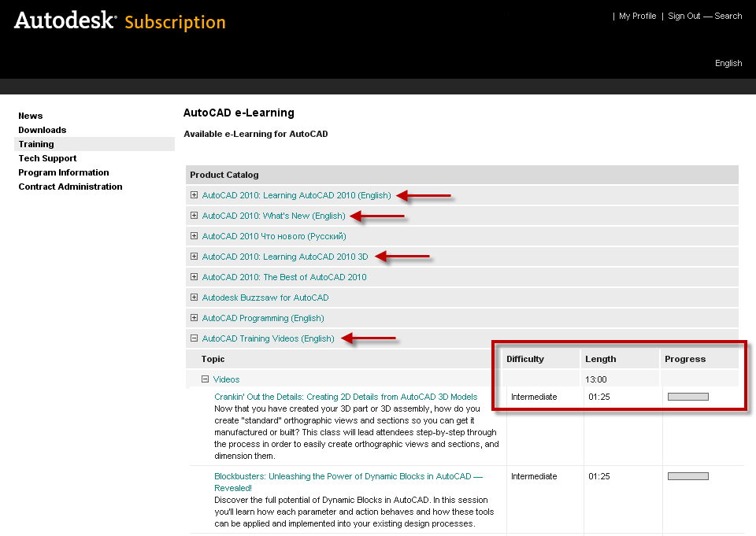Click progress bar for Crankin' Out the Details

(x=688, y=397)
